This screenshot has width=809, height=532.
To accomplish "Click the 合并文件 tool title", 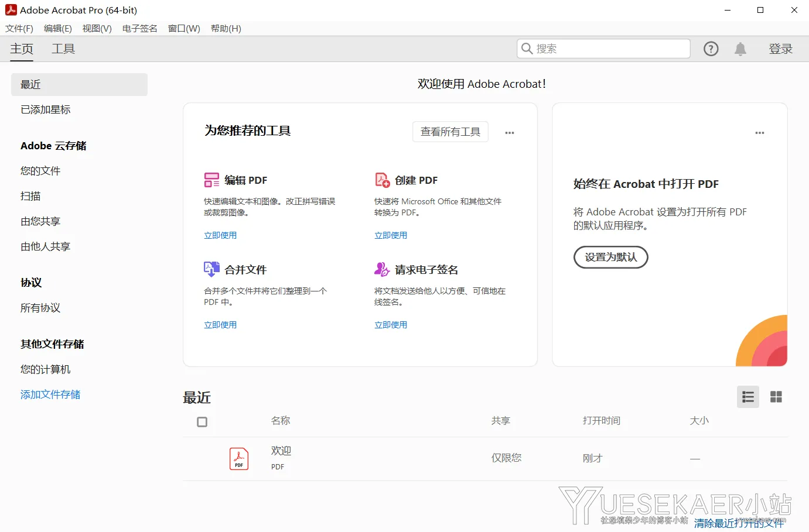I will coord(245,270).
